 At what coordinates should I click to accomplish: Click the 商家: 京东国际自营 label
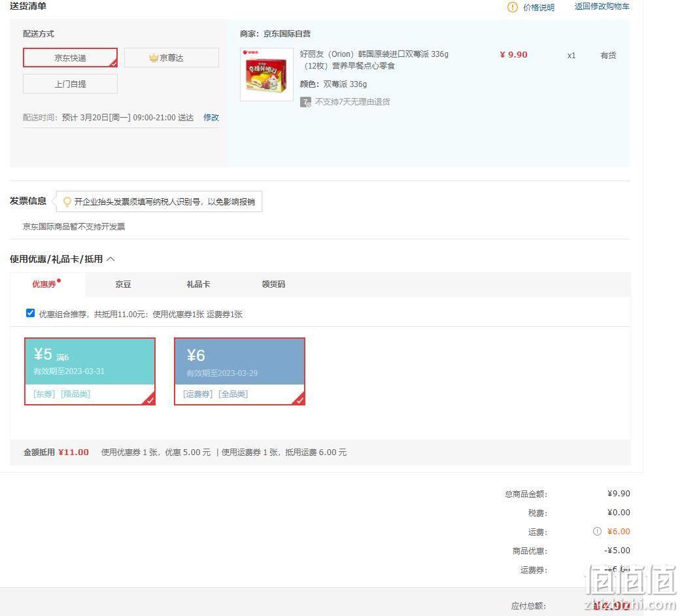275,33
